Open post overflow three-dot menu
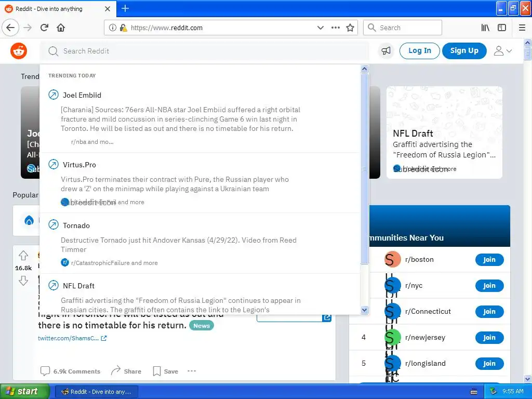The height and width of the screenshot is (399, 532). coord(192,371)
